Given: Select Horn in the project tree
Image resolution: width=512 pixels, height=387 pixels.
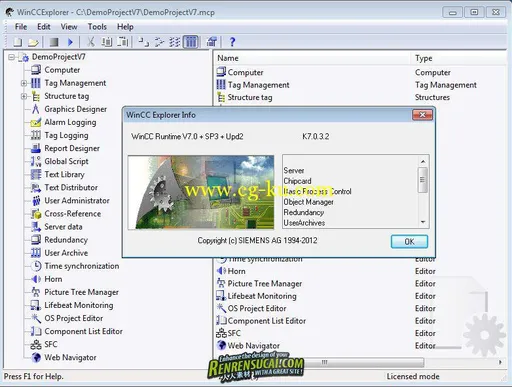Looking at the screenshot, I should (53, 279).
